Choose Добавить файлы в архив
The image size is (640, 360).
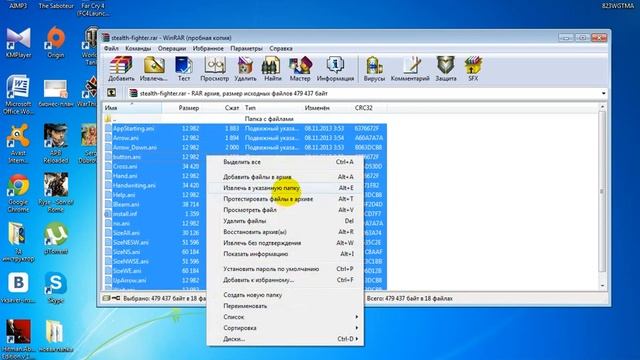point(285,177)
